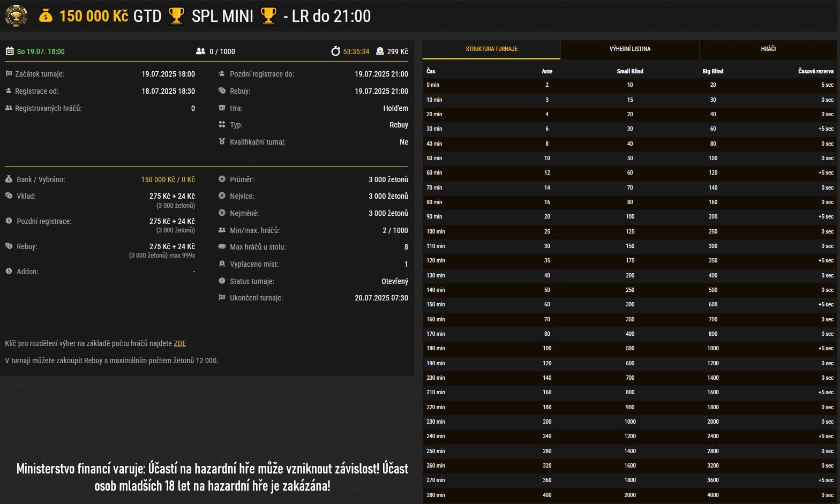Click the poker chip trophy logo icon
Screen dimensions: 840x504
coord(16,16)
